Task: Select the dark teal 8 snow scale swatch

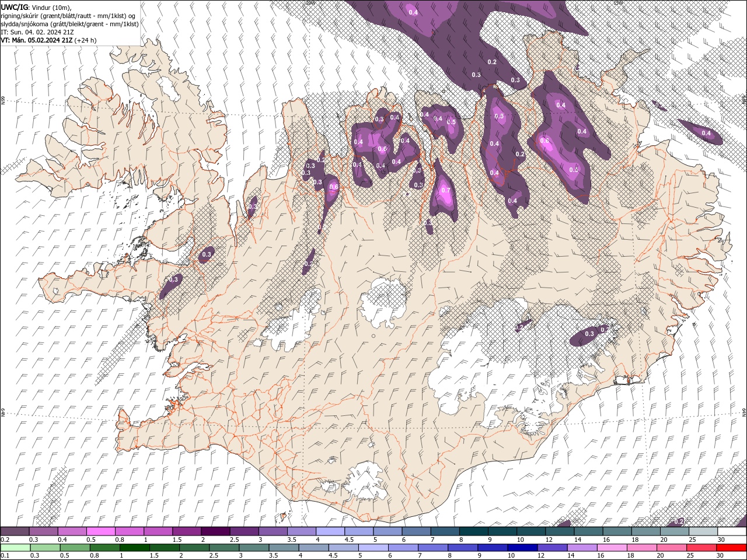Action: (473, 531)
